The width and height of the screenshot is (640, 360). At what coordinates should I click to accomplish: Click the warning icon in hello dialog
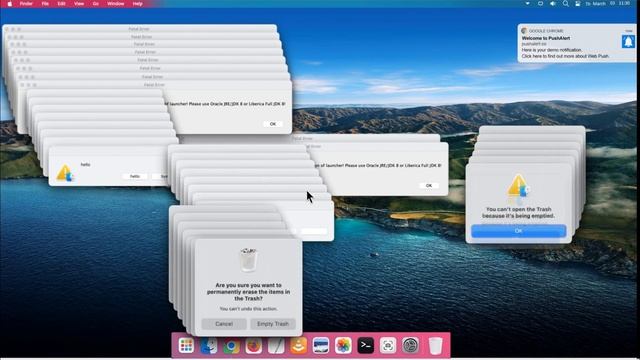(64, 173)
